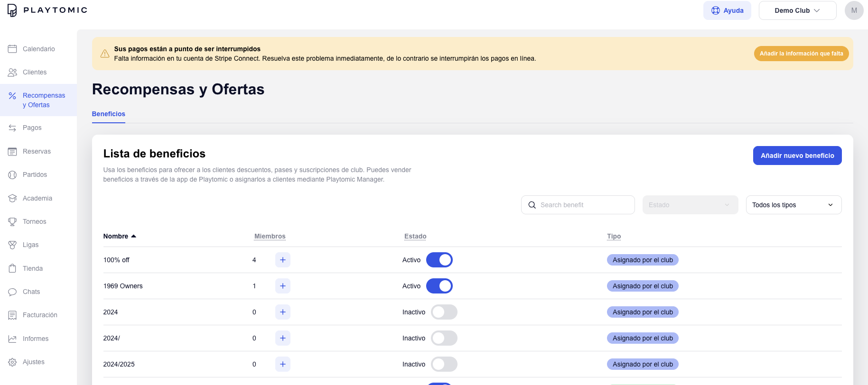This screenshot has width=868, height=385.
Task: Click the plus icon for 2024/2025 row
Action: pyautogui.click(x=282, y=364)
